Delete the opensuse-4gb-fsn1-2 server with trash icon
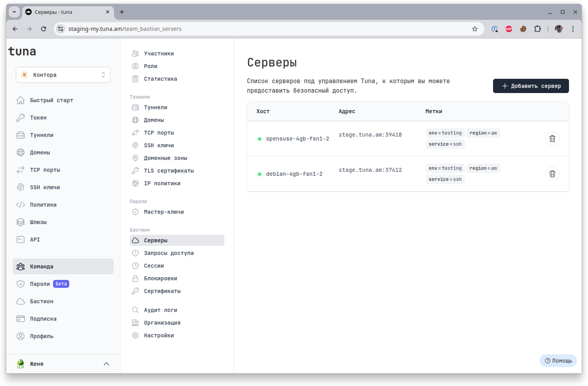The image size is (588, 386). [x=552, y=139]
